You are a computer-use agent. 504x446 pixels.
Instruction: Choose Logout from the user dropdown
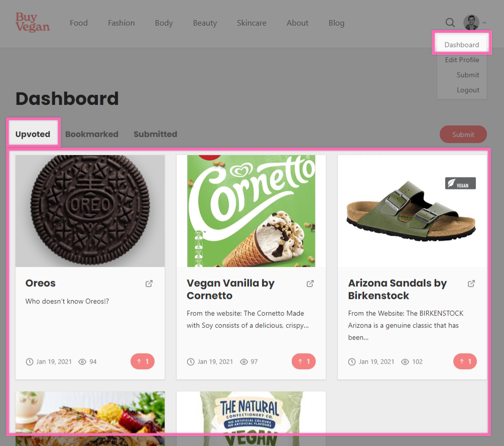(x=468, y=90)
